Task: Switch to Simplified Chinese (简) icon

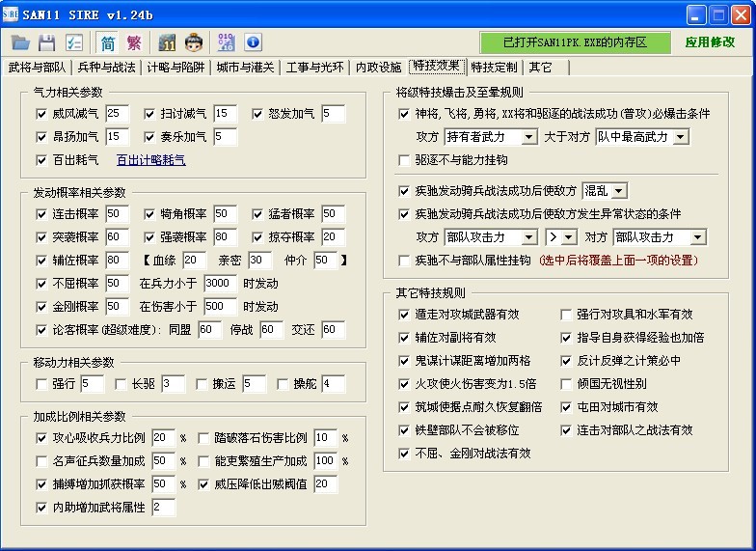Action: coord(108,42)
